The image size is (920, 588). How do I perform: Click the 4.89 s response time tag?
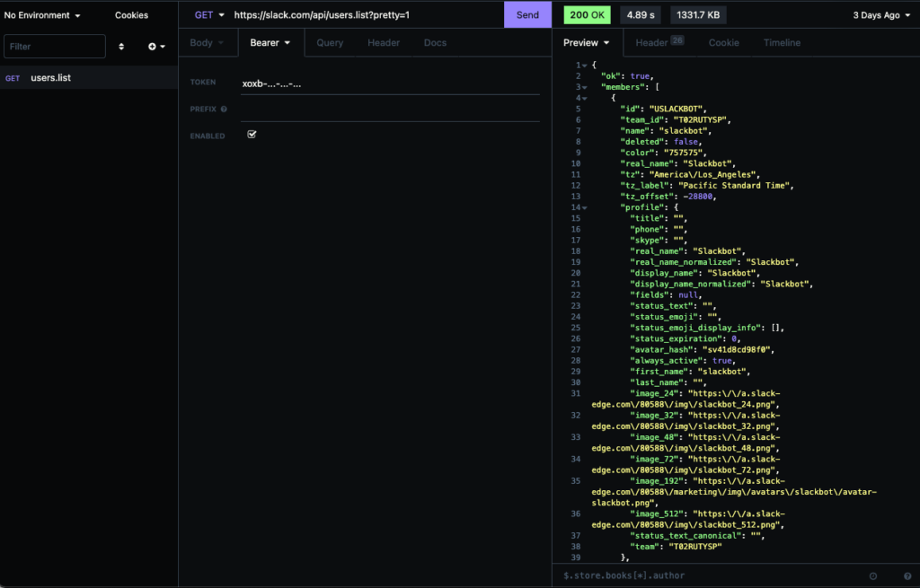click(640, 15)
